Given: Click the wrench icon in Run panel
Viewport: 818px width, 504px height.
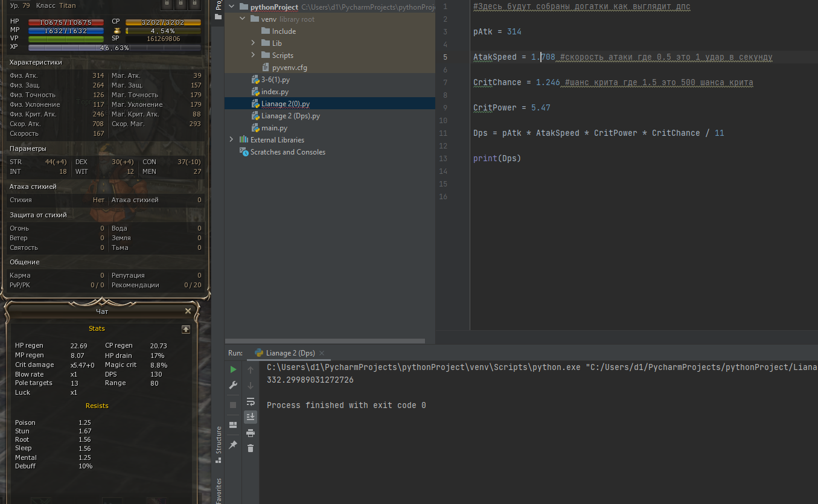Looking at the screenshot, I should 233,385.
